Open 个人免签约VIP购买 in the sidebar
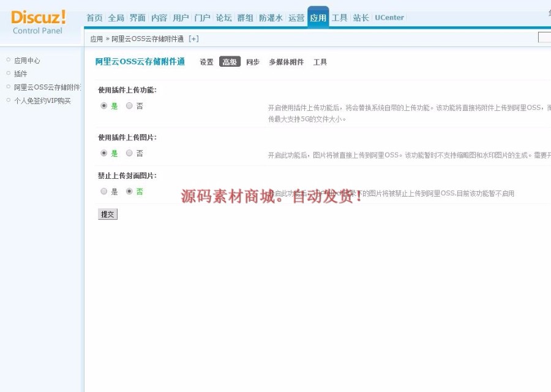 (42, 101)
